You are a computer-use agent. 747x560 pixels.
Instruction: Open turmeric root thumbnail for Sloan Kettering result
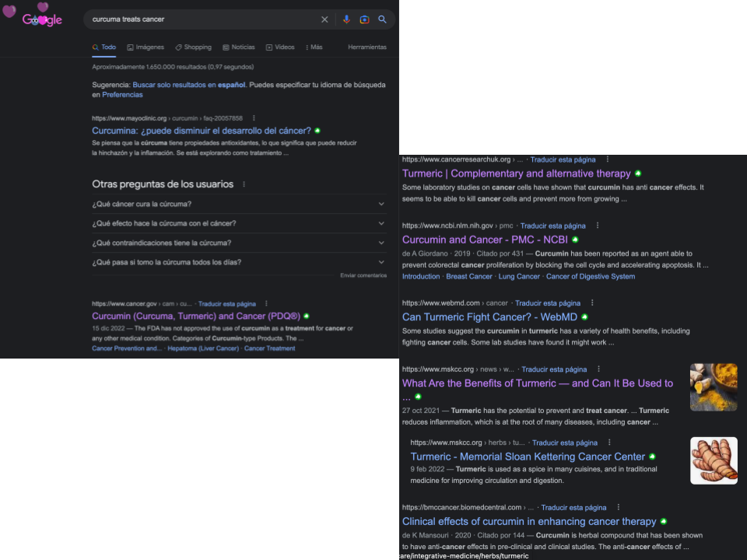(x=714, y=461)
